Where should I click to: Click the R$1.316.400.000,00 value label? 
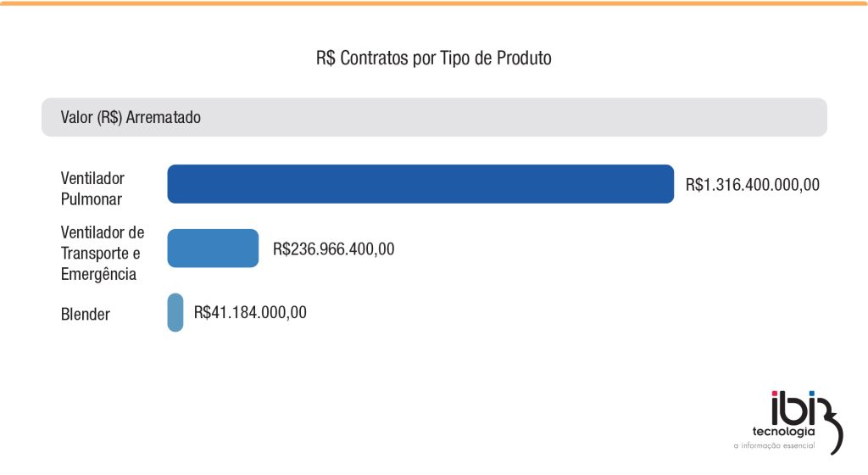click(x=753, y=184)
